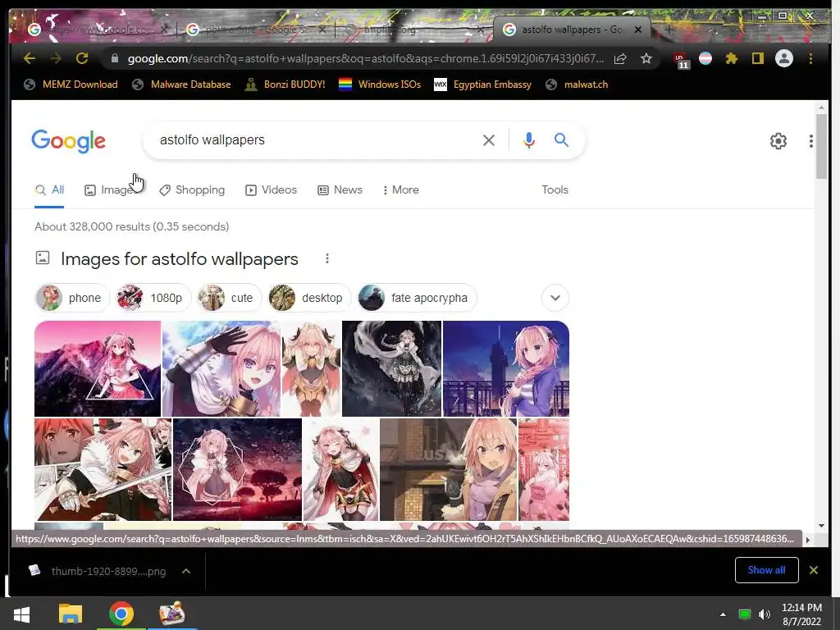
Task: Reload the page with the refresh icon
Action: [x=81, y=58]
